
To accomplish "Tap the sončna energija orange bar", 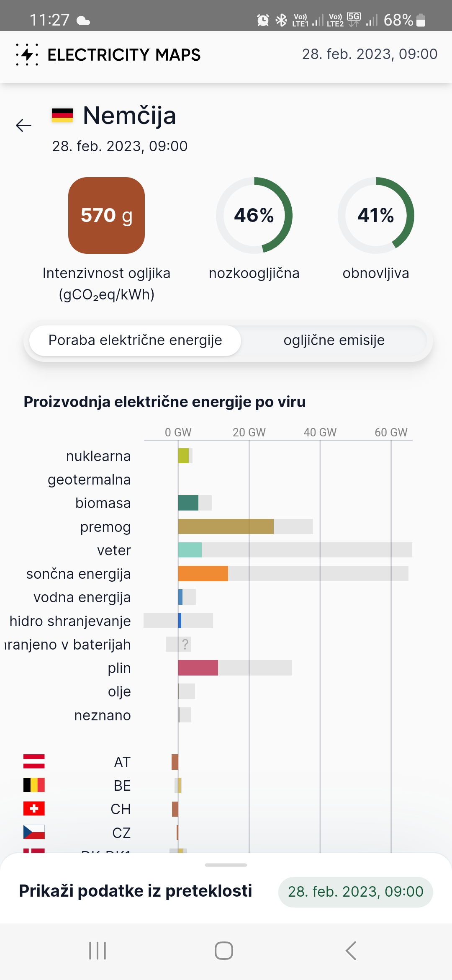I will click(203, 573).
